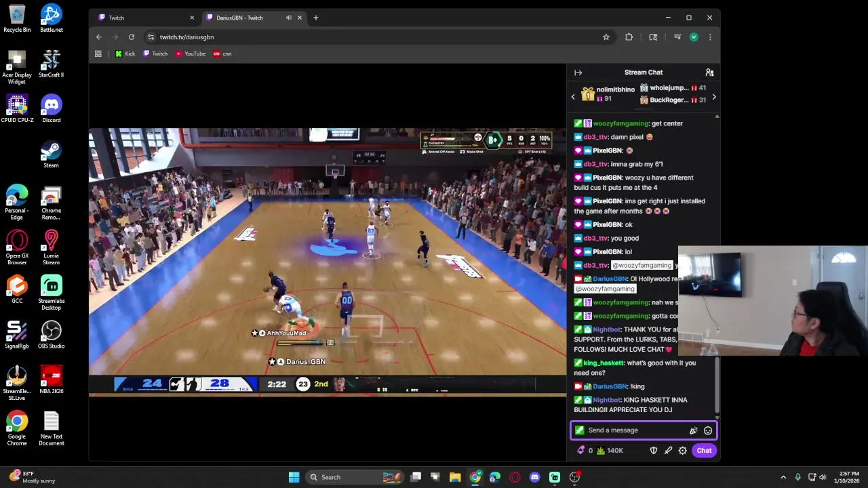
Task: Select the OBS Studio desktop shortcut
Action: (x=51, y=335)
